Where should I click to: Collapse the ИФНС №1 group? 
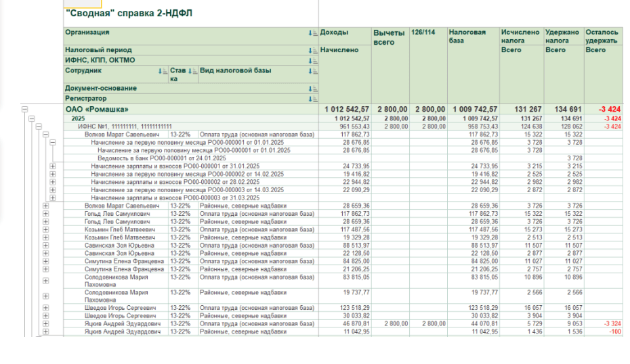(x=39, y=127)
